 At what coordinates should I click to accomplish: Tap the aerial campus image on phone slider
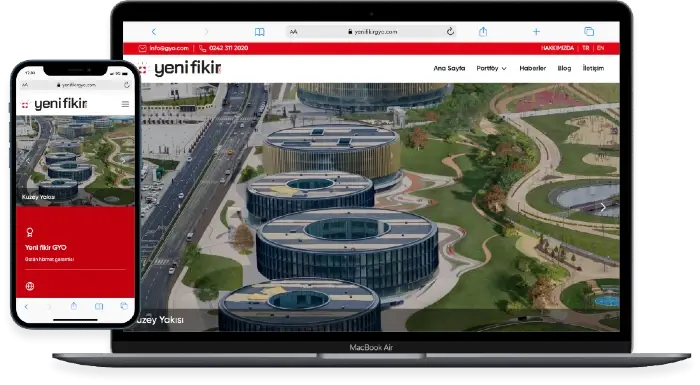coord(75,161)
